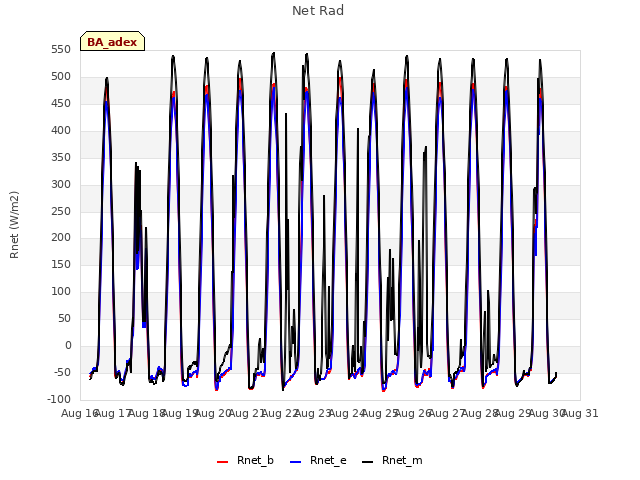The width and height of the screenshot is (640, 480).
Task: Click the blue Rnet_e legend swatch
Action: point(296,462)
